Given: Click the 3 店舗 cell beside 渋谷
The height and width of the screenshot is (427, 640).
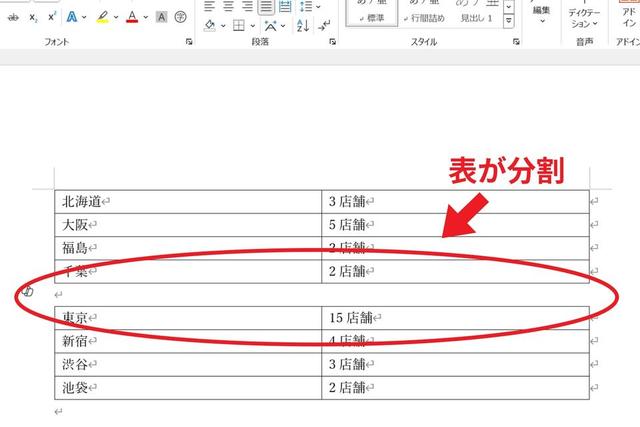Looking at the screenshot, I should tap(456, 365).
